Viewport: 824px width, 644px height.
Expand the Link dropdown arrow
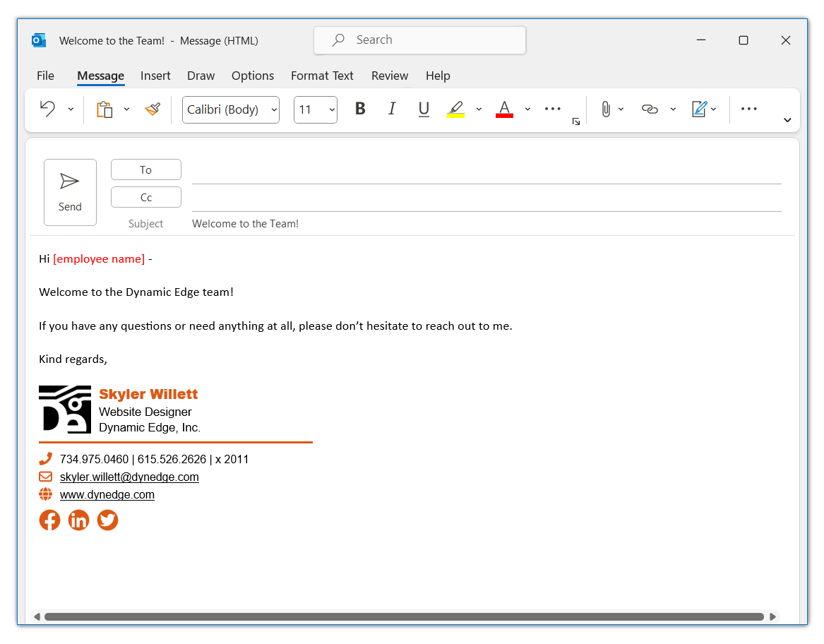(673, 109)
